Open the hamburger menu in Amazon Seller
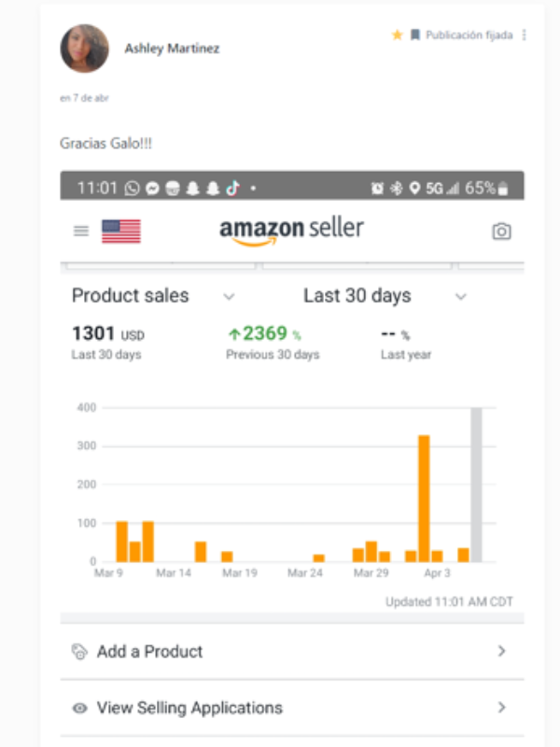The width and height of the screenshot is (560, 747). pos(81,231)
